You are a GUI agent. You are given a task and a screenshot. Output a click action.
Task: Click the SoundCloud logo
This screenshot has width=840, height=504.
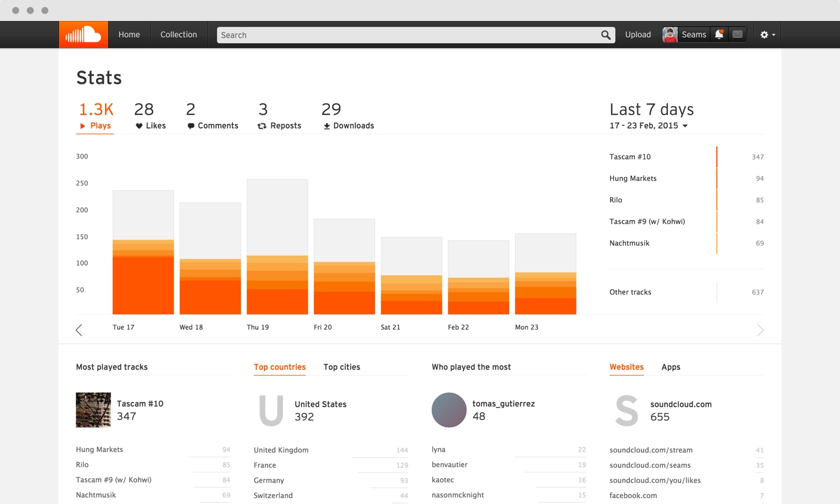click(82, 34)
